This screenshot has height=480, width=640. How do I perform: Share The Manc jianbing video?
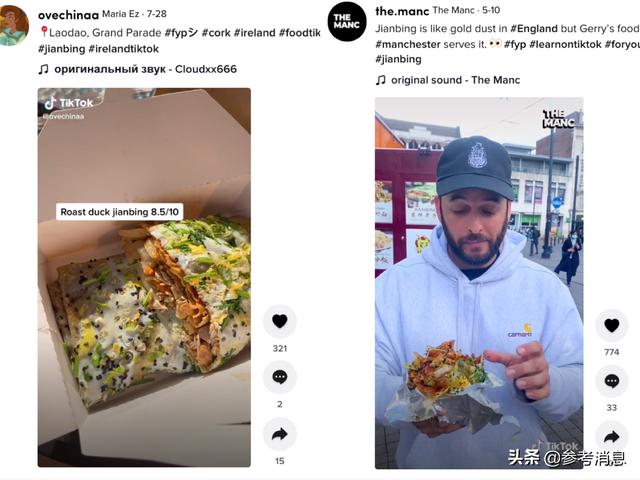point(611,437)
